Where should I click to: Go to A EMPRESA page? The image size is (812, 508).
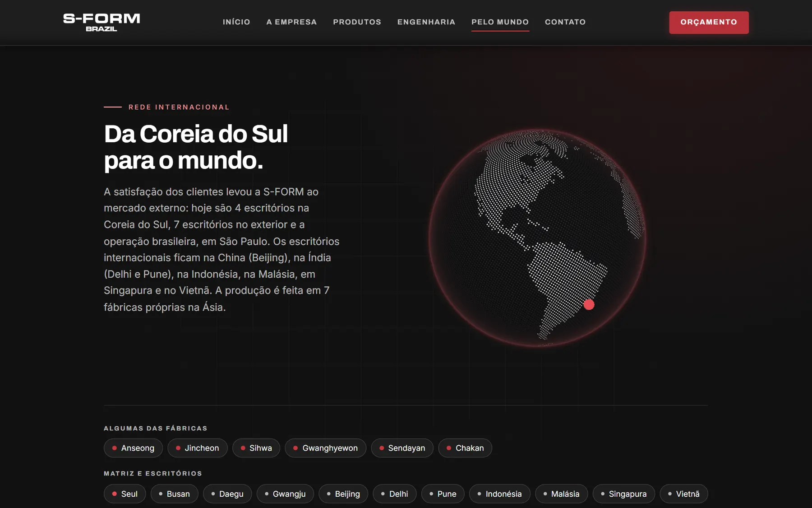[291, 22]
